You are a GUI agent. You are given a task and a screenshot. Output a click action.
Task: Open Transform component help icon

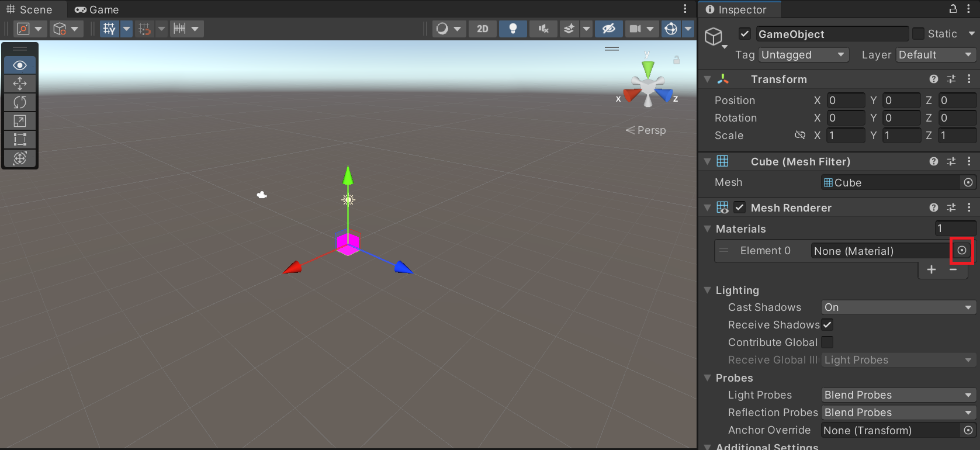coord(934,79)
